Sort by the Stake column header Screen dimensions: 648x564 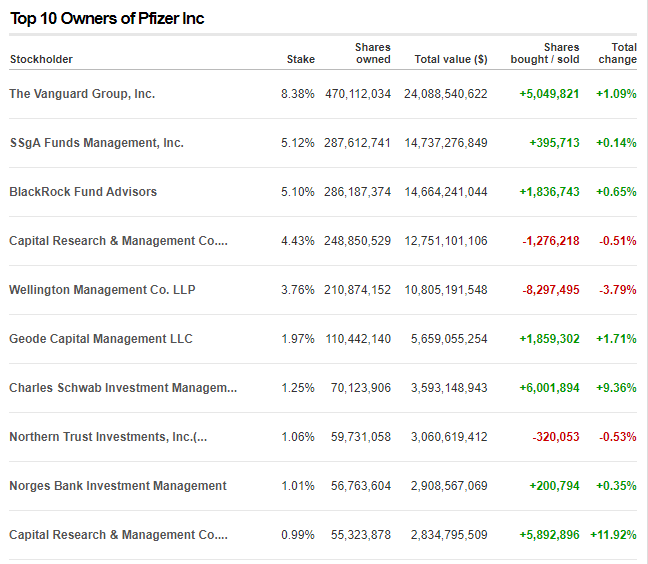pyautogui.click(x=300, y=59)
